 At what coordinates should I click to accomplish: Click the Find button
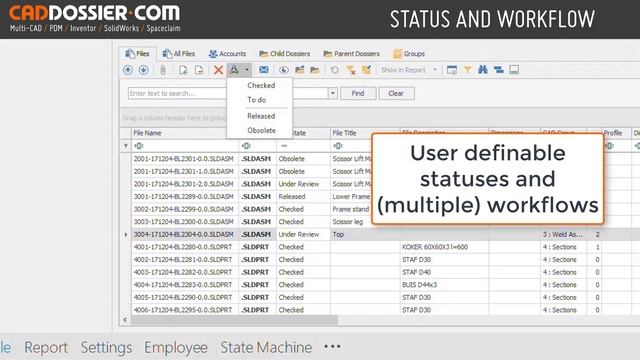(358, 93)
